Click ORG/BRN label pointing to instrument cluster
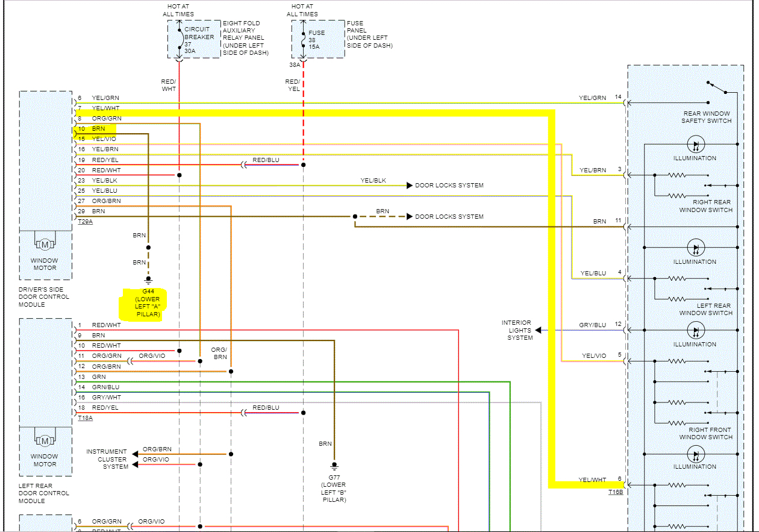The image size is (759, 532). point(157,449)
